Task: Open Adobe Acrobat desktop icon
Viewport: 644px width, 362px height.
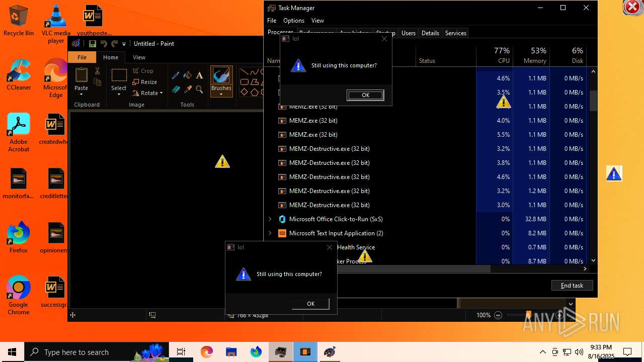Action: [x=19, y=133]
